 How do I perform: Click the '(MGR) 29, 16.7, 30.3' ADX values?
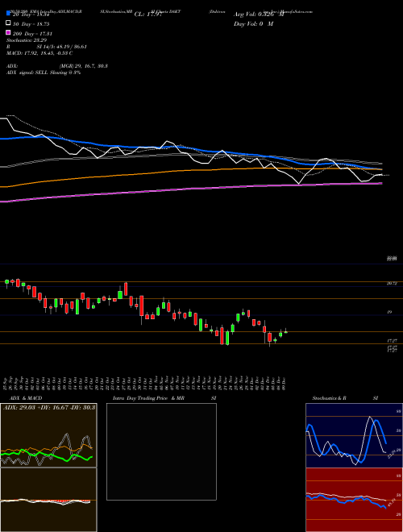pos(84,66)
